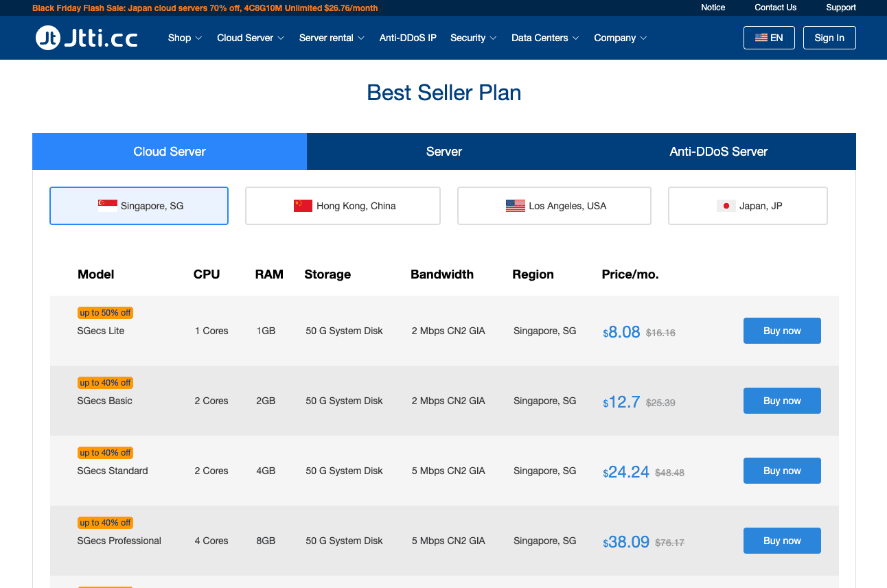Click the Jtti.cc logo icon
887x588 pixels.
[x=48, y=38]
